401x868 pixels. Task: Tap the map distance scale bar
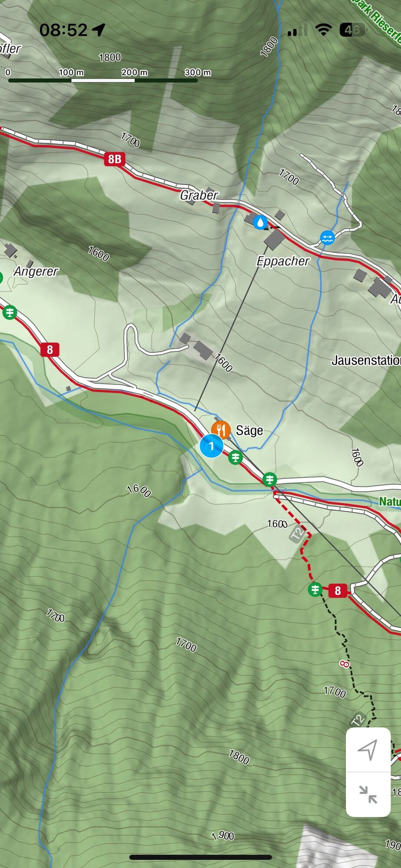pos(103,80)
